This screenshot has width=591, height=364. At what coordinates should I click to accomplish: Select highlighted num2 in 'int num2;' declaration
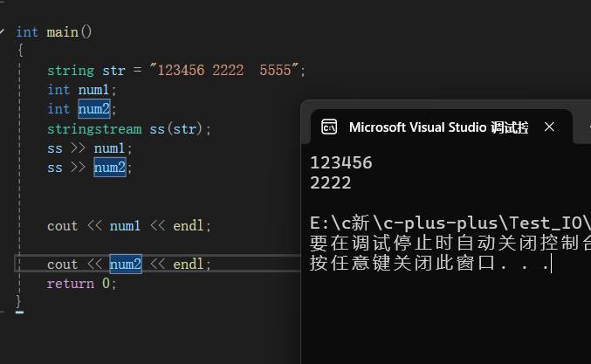[x=94, y=109]
